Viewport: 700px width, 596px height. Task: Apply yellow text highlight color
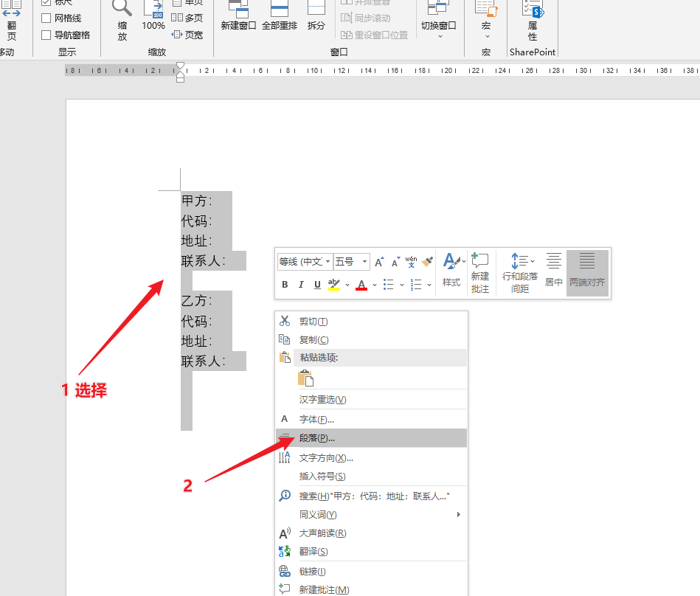pyautogui.click(x=334, y=285)
